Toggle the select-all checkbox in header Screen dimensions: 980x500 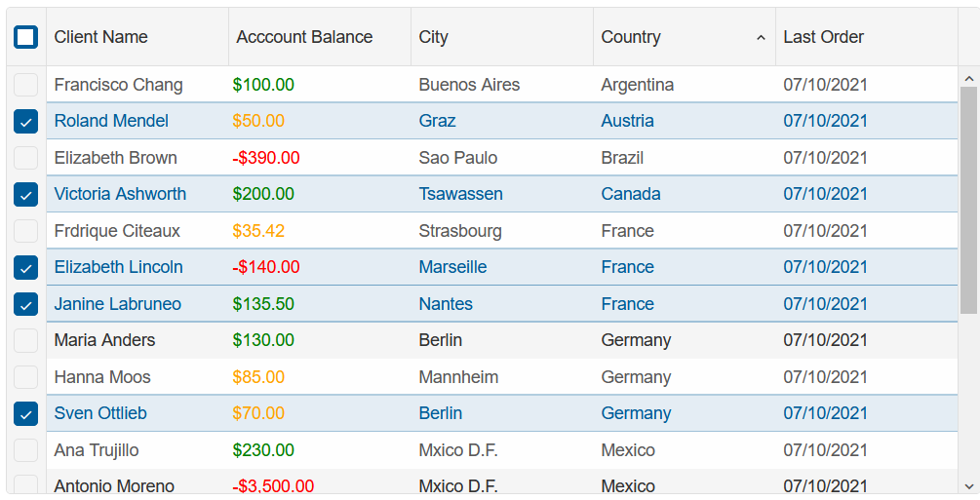click(25, 37)
